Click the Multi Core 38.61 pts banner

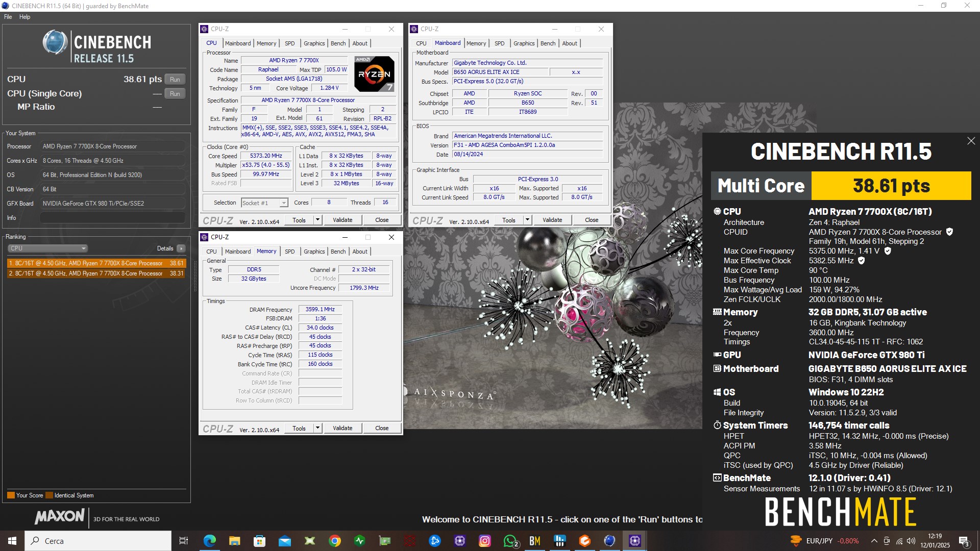point(841,186)
